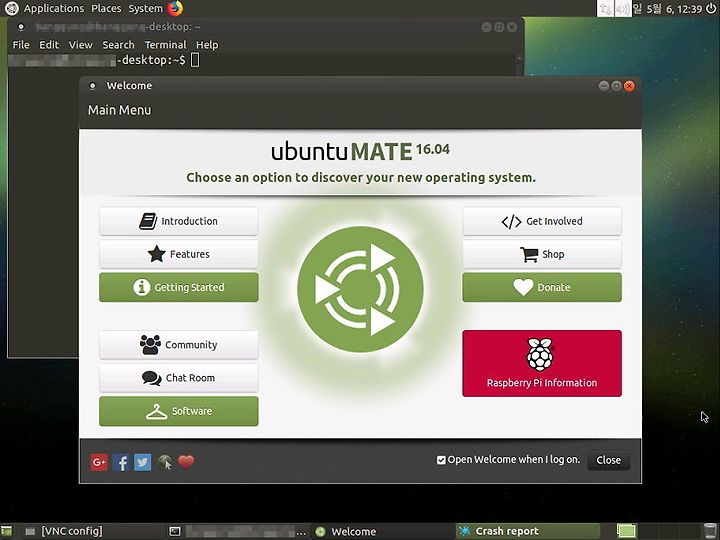The image size is (720, 540).
Task: Click Close button in Welcome footer
Action: pyautogui.click(x=608, y=460)
